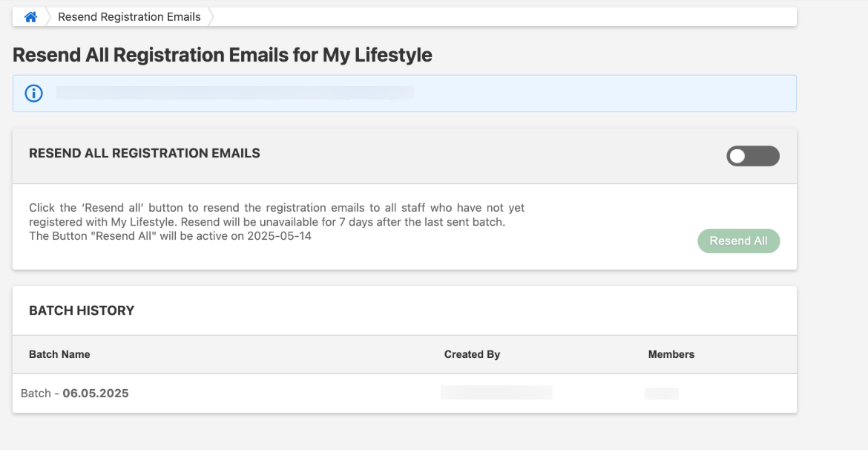Sort by the Members column header
The width and height of the screenshot is (868, 450).
click(x=671, y=355)
